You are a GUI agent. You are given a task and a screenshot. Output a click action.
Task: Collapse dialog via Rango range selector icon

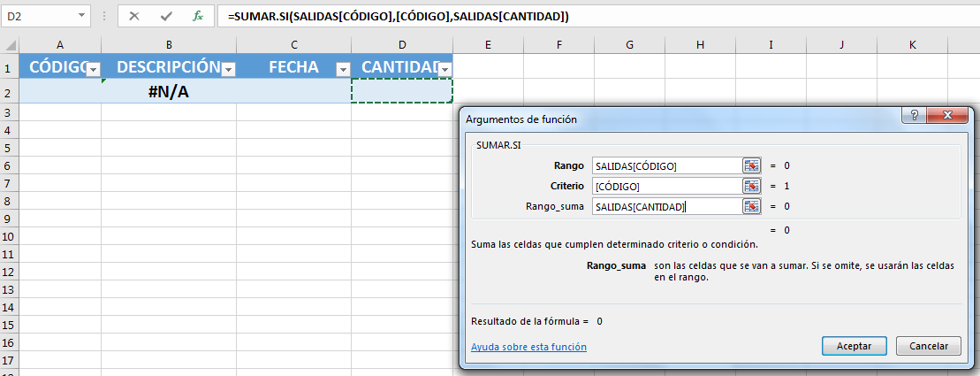[x=751, y=165]
